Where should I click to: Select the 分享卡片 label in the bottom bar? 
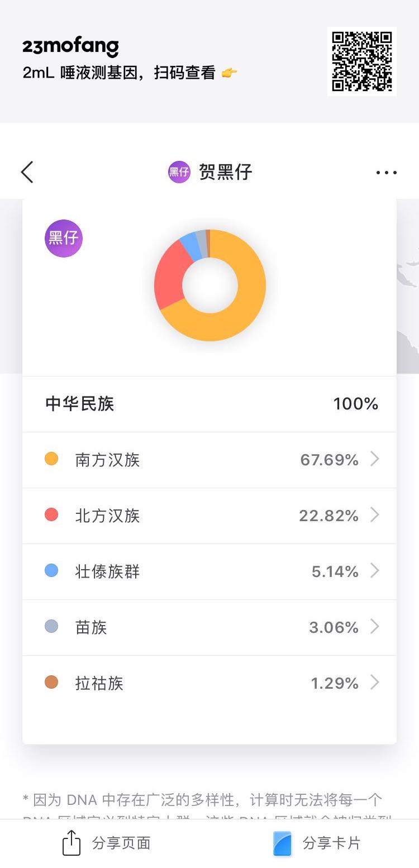coord(332,843)
